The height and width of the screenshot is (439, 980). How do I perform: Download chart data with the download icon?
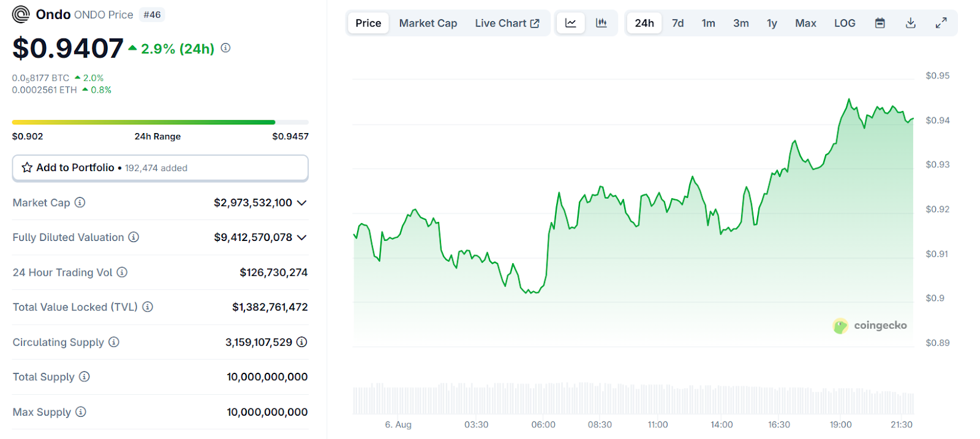pos(911,23)
